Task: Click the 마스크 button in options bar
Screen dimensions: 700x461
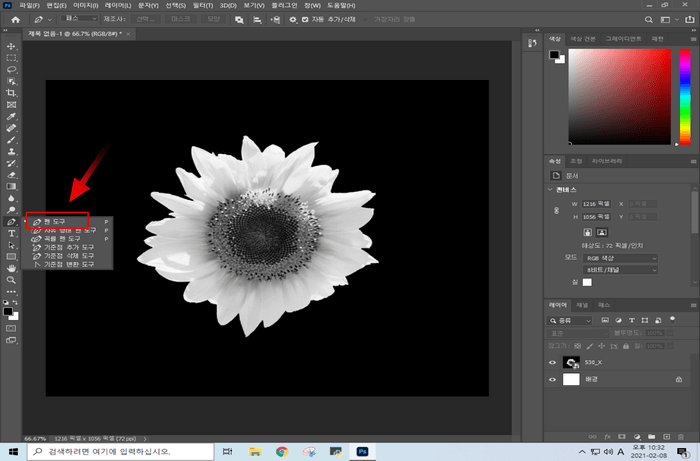Action: 178,19
